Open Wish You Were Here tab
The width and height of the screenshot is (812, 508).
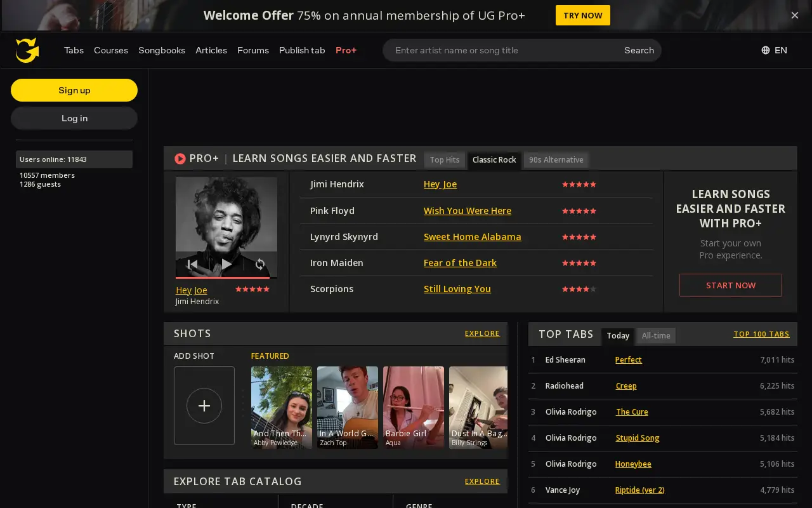click(x=468, y=211)
